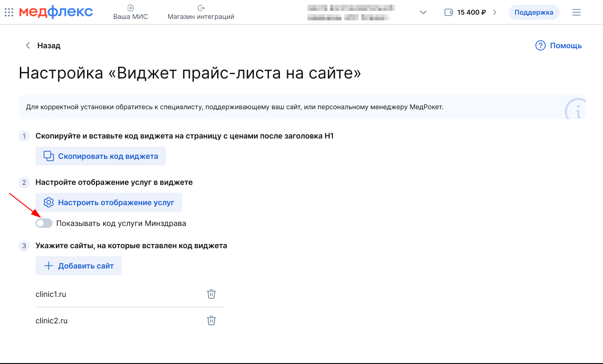The height and width of the screenshot is (364, 603).
Task: Delete the clinic1.ru site
Action: (x=211, y=294)
